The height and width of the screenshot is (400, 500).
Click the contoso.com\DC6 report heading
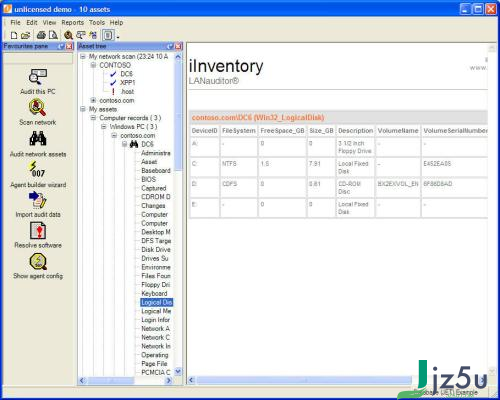(258, 117)
